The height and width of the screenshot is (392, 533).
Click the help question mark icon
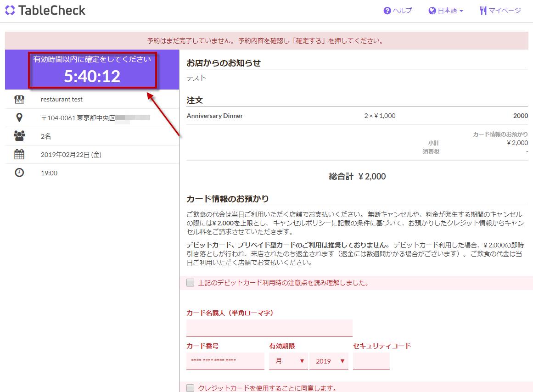tap(387, 11)
